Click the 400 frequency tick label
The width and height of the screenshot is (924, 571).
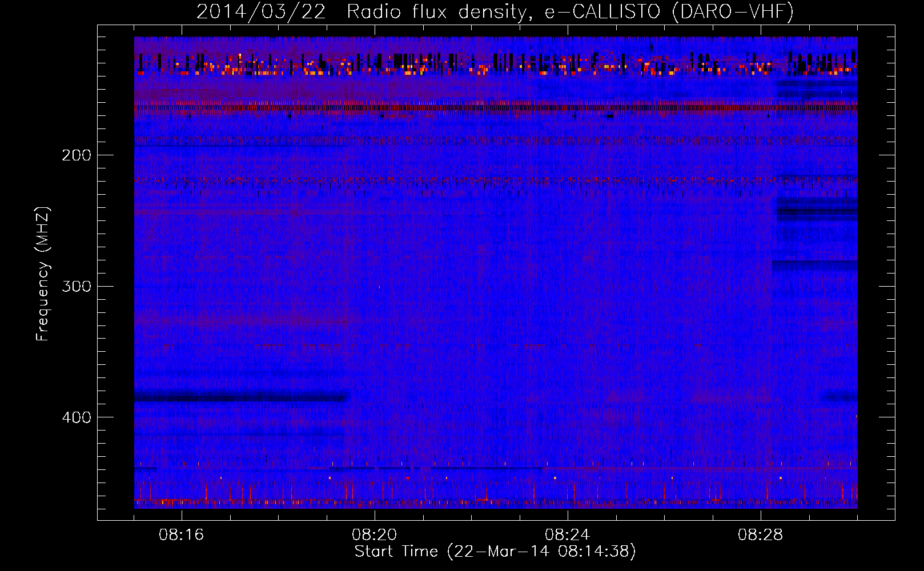(x=77, y=417)
